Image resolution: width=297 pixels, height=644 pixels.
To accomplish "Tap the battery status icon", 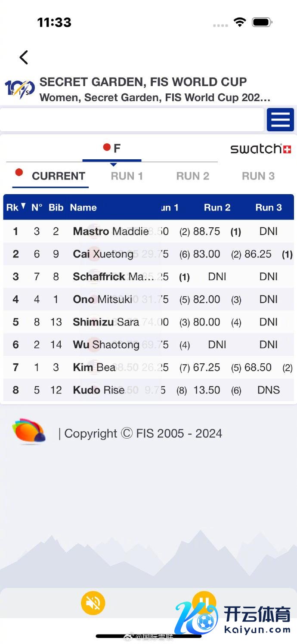I will (x=262, y=22).
